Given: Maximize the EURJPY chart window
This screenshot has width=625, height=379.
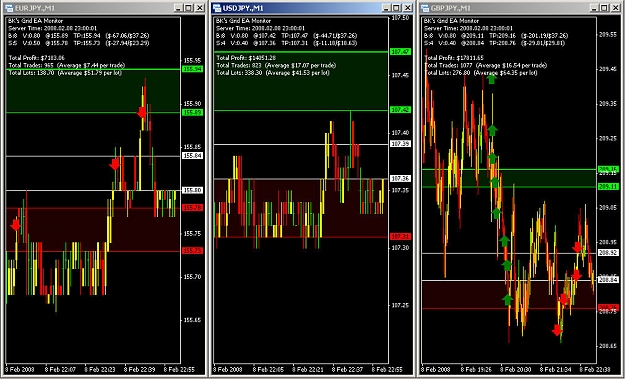Looking at the screenshot, I should (x=188, y=8).
